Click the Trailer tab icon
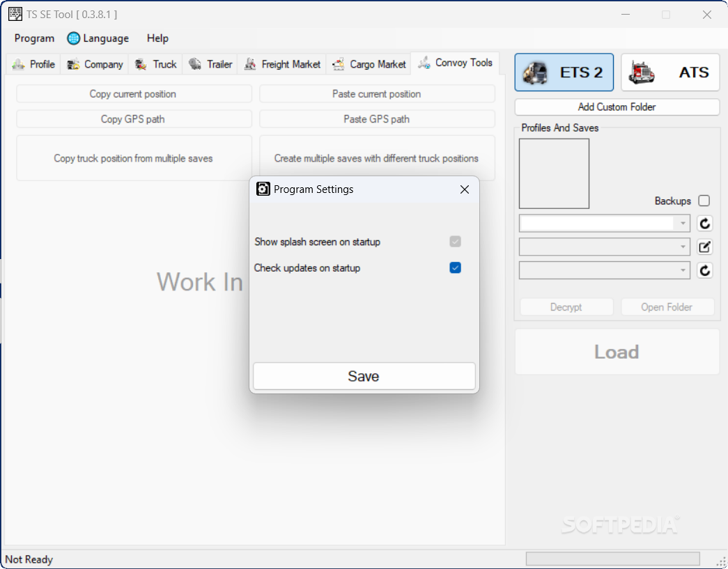The width and height of the screenshot is (728, 569). [195, 64]
